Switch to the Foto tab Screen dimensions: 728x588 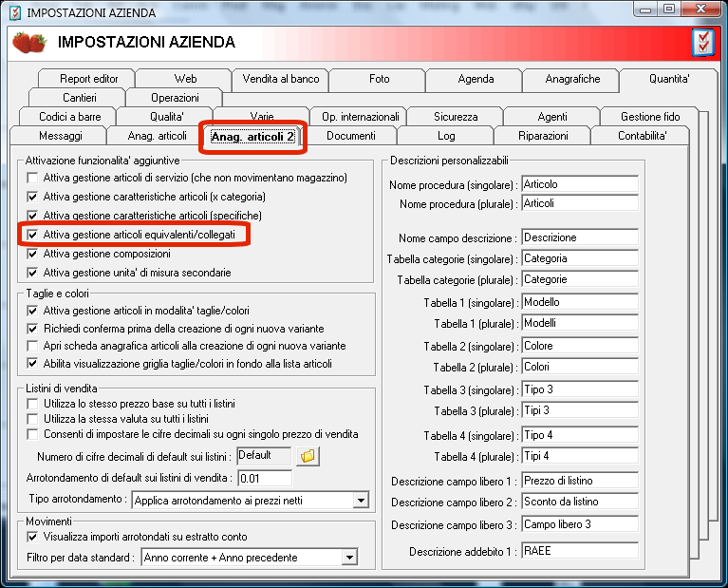click(379, 79)
